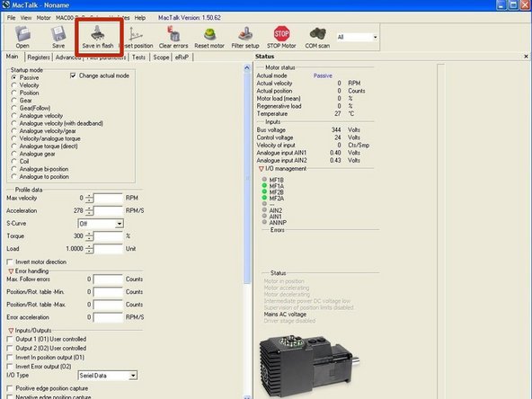532x399 pixels.
Task: Switch to the eRxP tab
Action: pos(182,58)
